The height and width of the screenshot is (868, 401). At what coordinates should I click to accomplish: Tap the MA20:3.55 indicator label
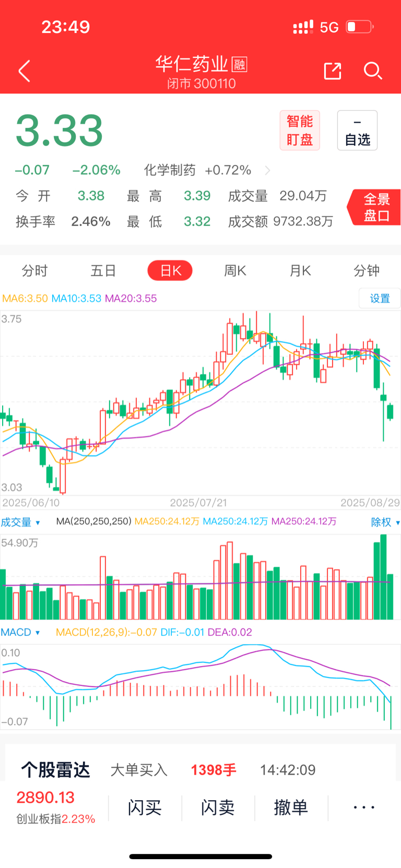131,299
